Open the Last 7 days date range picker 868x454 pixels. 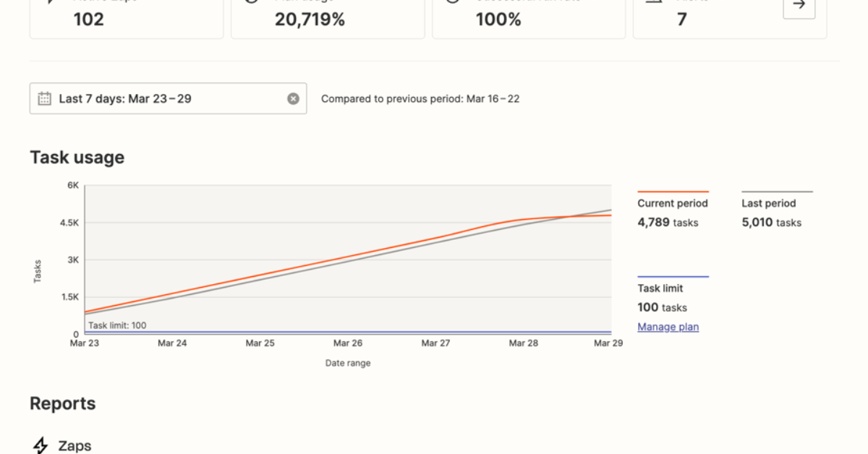point(166,99)
